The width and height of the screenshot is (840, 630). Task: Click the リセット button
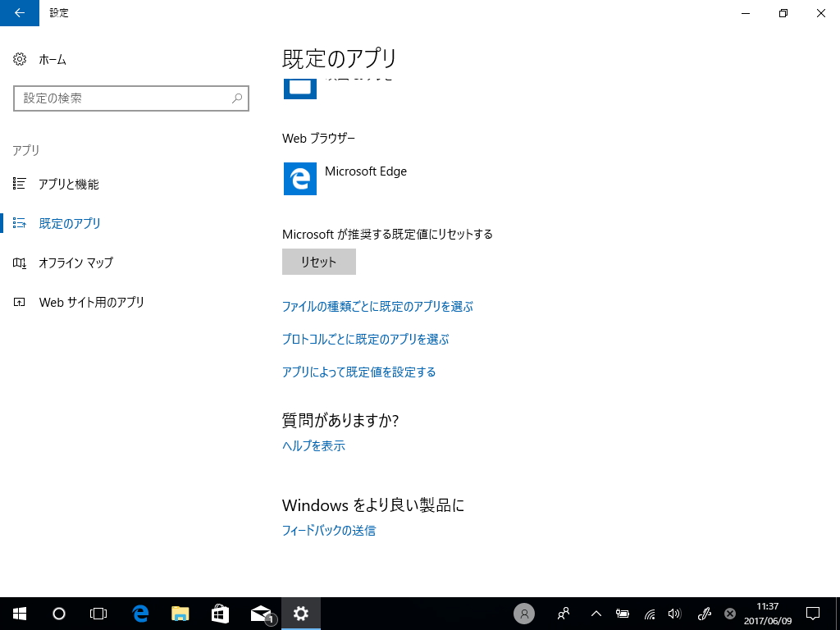coord(319,262)
